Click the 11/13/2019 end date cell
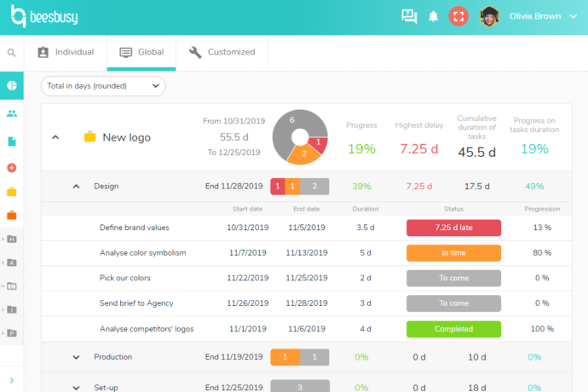 tap(307, 253)
